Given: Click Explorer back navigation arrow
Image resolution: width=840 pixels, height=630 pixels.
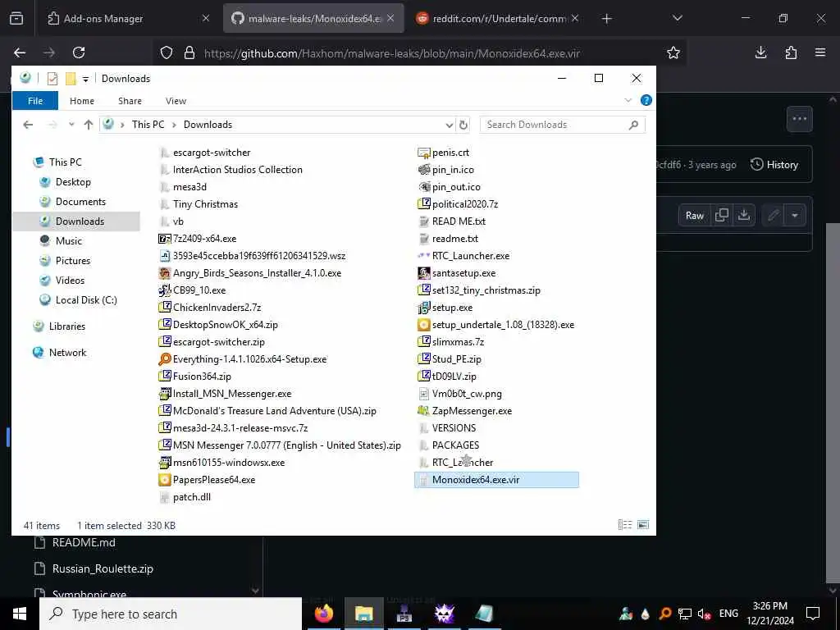Looking at the screenshot, I should (x=28, y=125).
